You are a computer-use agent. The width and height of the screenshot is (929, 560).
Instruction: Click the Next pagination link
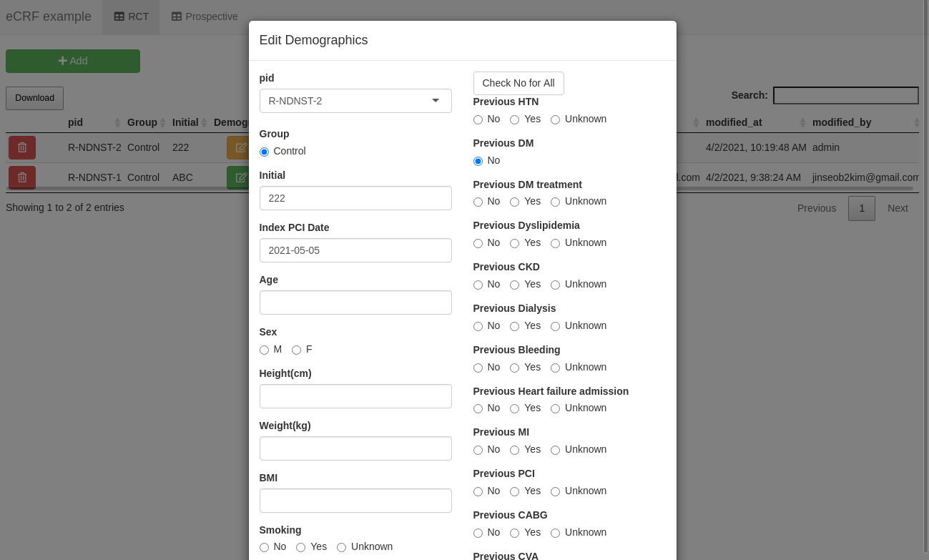pos(898,208)
